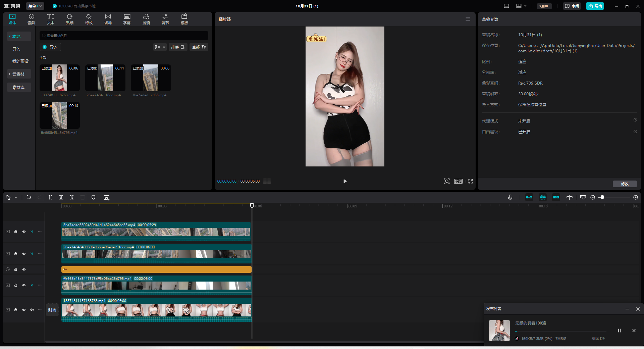Switch to the 贴纸 tab
The image size is (644, 349).
click(70, 19)
